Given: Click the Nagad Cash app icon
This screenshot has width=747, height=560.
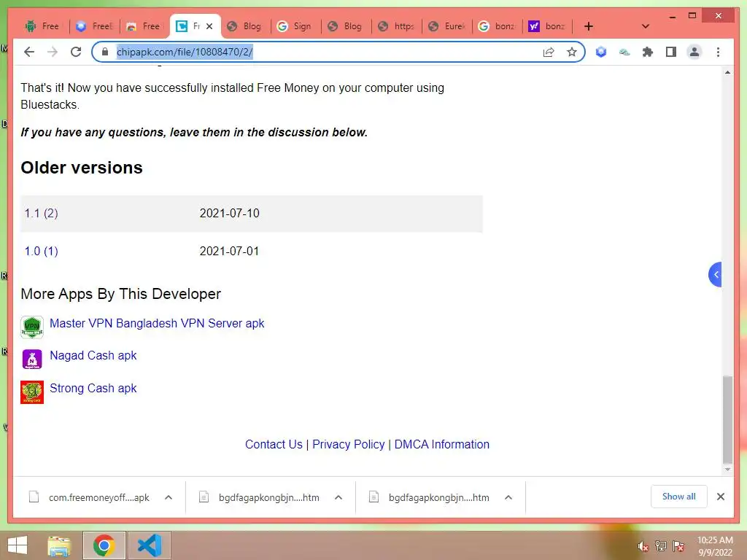Looking at the screenshot, I should tap(32, 359).
